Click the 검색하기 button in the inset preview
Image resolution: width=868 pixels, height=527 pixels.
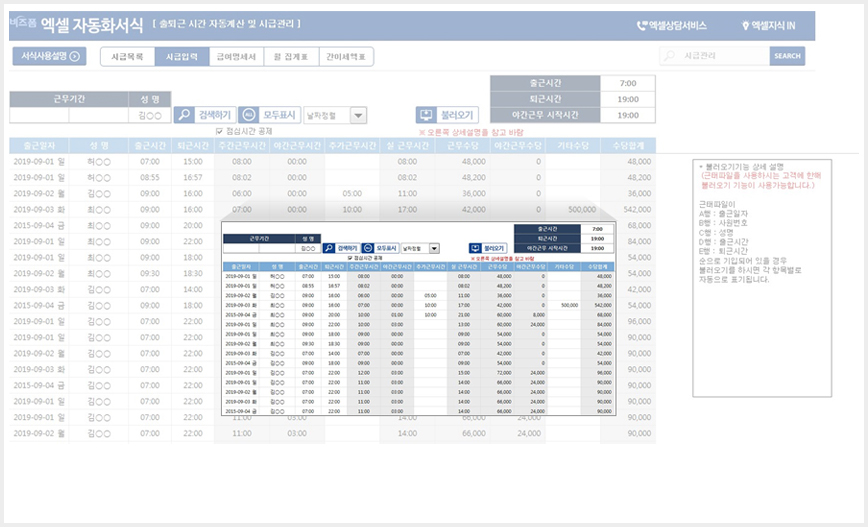pos(341,248)
